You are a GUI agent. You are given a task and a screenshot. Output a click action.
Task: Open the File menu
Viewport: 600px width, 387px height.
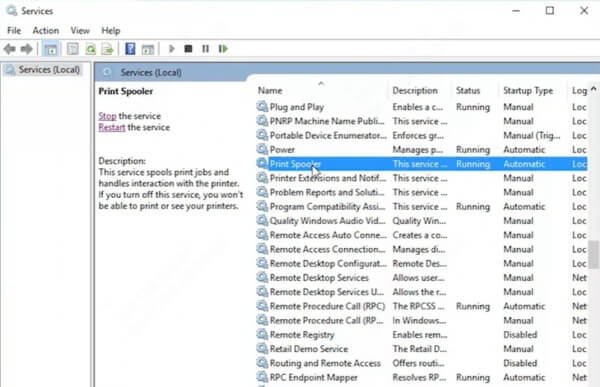(14, 31)
